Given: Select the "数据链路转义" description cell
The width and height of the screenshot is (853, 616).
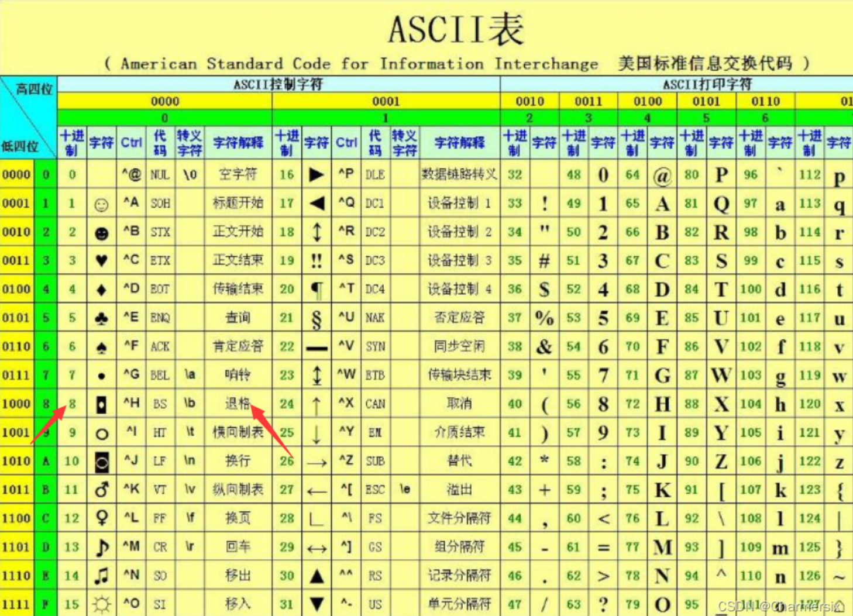Looking at the screenshot, I should (x=459, y=174).
